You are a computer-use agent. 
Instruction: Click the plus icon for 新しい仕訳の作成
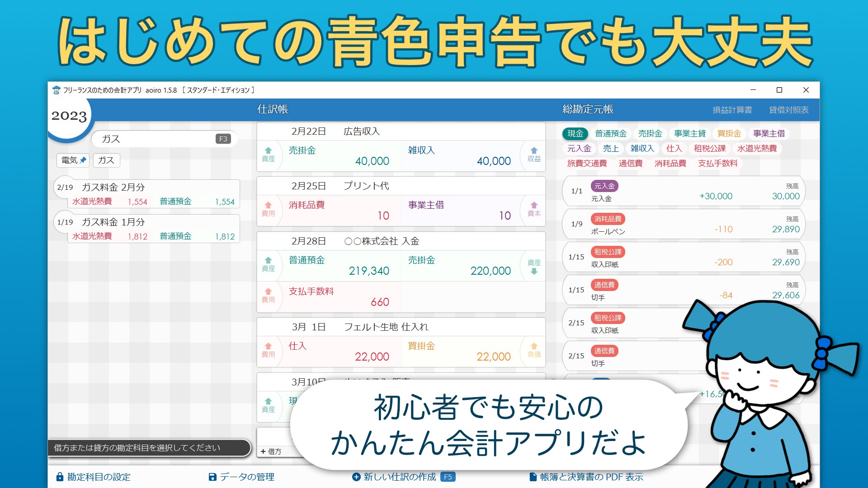(x=356, y=477)
